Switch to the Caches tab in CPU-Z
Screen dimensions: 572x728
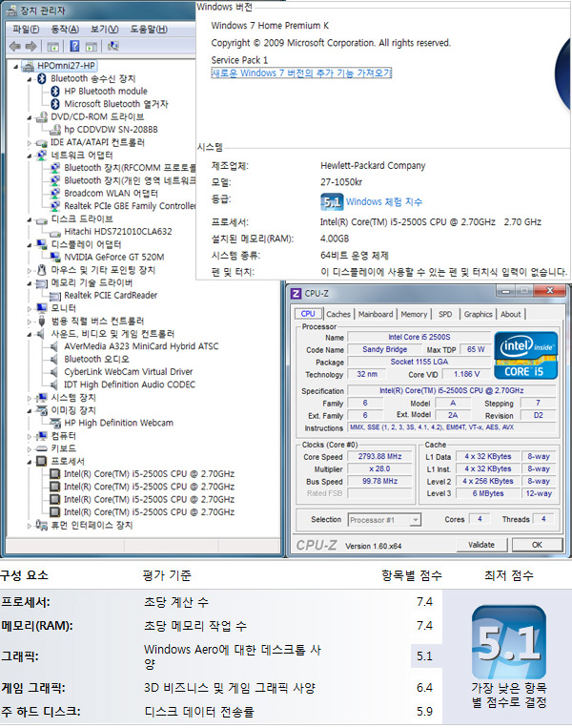(338, 314)
